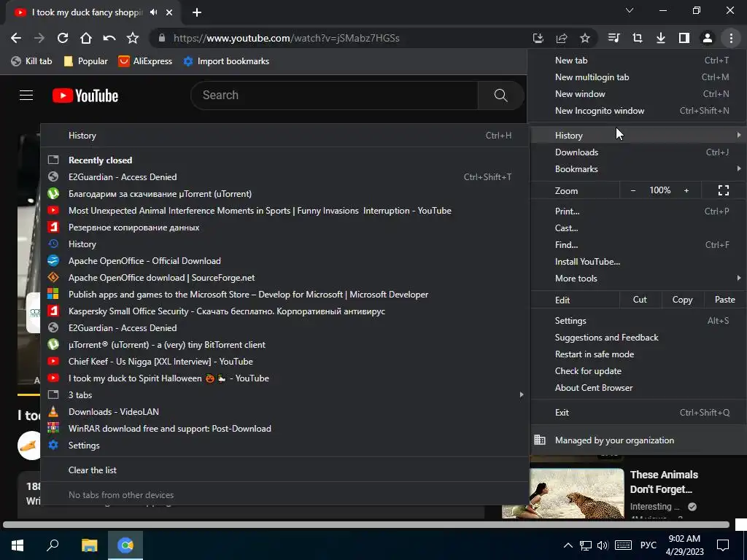The height and width of the screenshot is (560, 747).
Task: Click the crop screenshot toolbar icon
Action: tap(638, 38)
